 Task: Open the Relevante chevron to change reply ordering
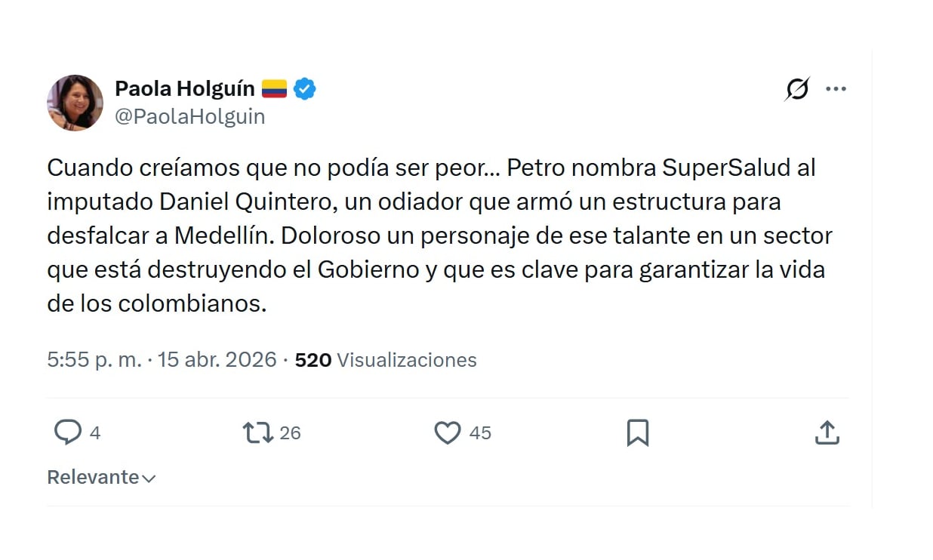click(x=148, y=478)
